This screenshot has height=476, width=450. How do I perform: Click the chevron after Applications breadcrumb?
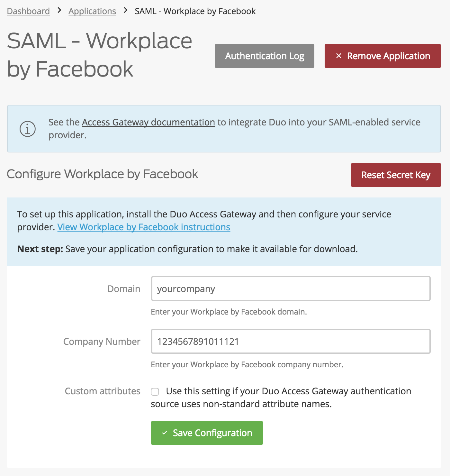pyautogui.click(x=125, y=11)
